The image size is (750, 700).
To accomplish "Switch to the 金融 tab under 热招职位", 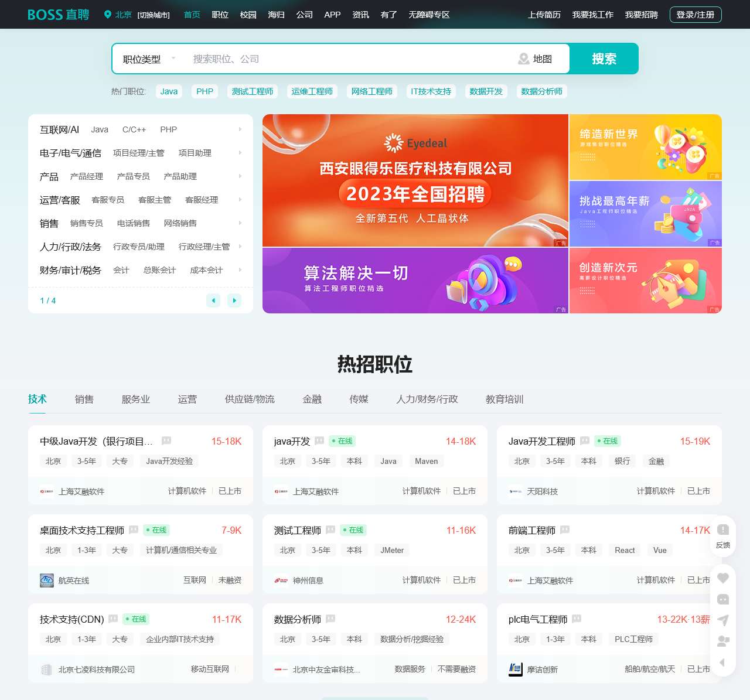I will click(x=312, y=399).
